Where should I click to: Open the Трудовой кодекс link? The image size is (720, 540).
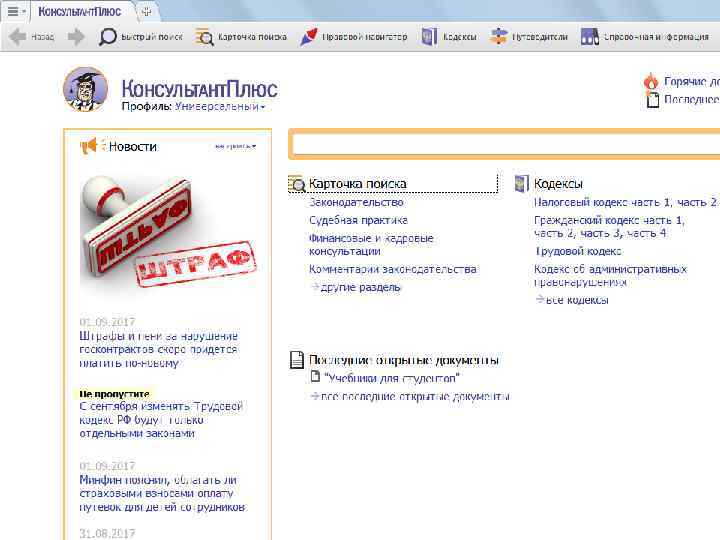coord(578,251)
